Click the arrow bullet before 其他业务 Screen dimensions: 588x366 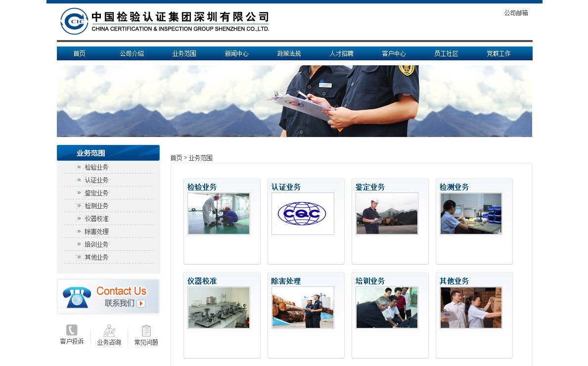[x=79, y=257]
